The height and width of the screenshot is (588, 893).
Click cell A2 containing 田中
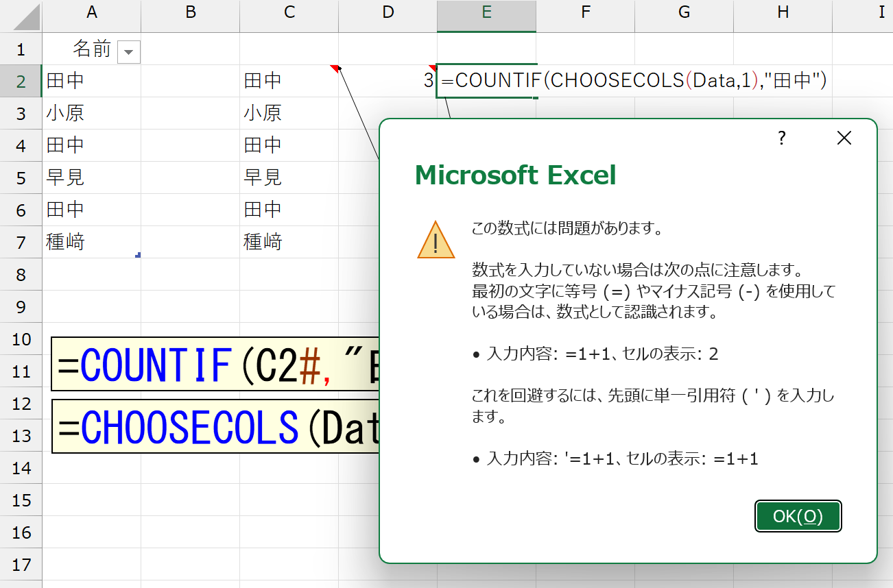91,81
